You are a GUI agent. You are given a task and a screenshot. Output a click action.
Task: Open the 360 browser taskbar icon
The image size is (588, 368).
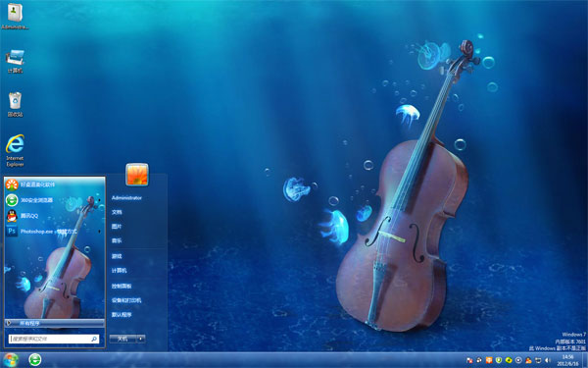[35, 360]
